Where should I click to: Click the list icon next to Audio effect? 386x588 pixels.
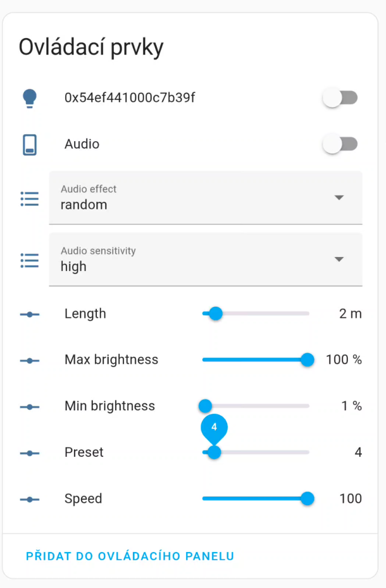pos(29,199)
